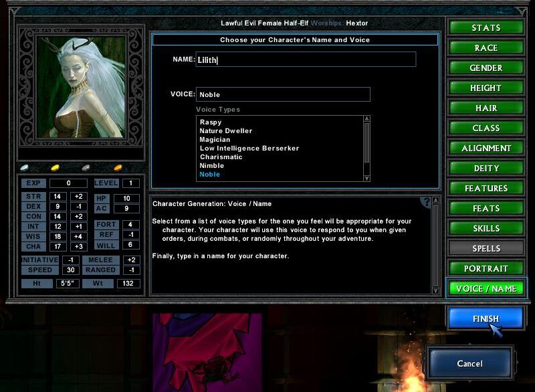Click the voice list scroll-down arrow
The width and height of the screenshot is (535, 392).
coord(366,178)
